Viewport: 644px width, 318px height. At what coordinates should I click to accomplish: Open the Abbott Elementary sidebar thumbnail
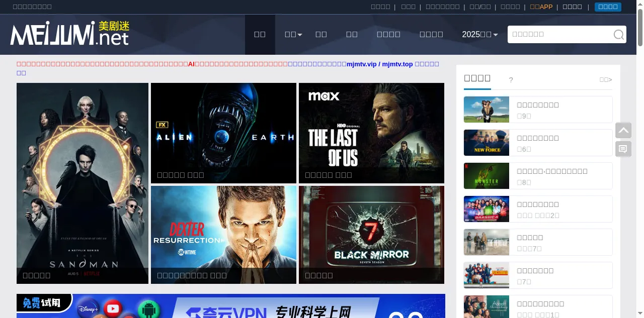click(x=487, y=306)
